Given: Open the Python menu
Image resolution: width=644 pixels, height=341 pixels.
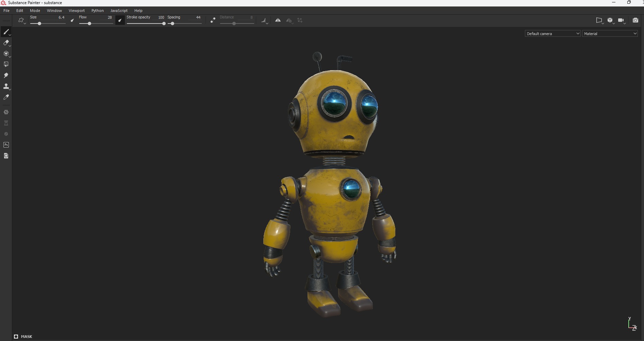Looking at the screenshot, I should tap(97, 11).
